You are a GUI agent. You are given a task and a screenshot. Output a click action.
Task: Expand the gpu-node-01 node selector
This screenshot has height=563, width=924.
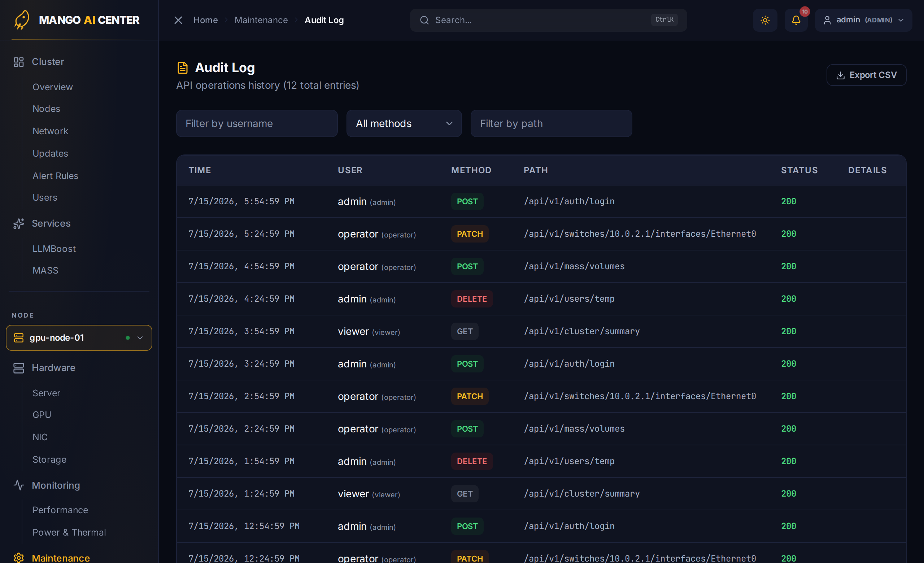79,338
